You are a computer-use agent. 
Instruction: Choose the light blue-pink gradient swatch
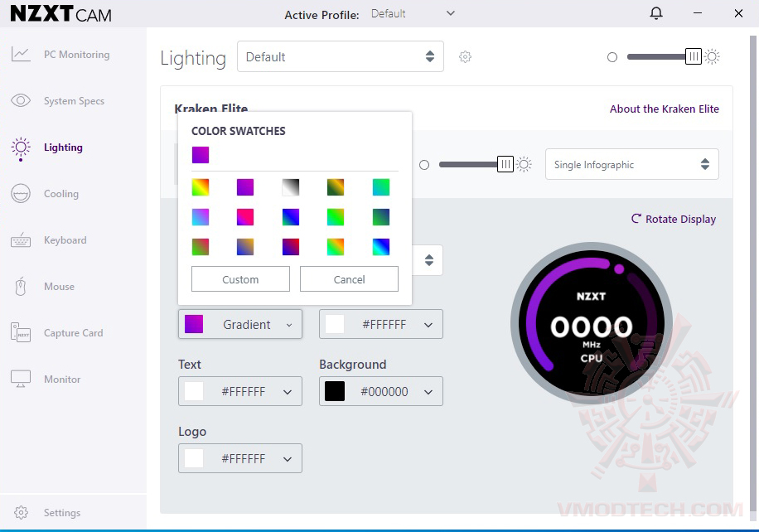[201, 217]
